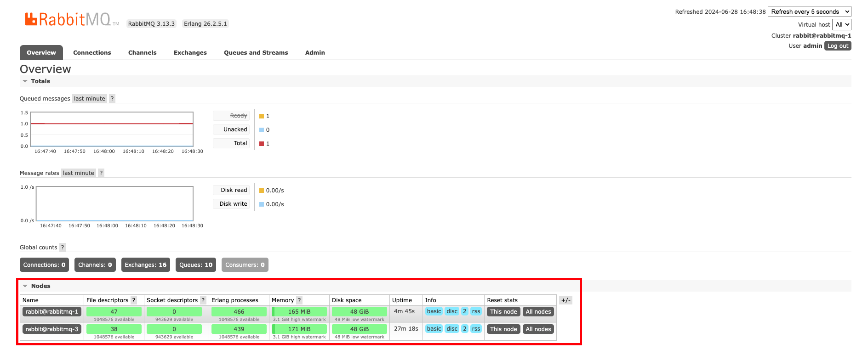Click Channels: 0 count button
Viewport: 868px width, 349px height.
(x=95, y=265)
